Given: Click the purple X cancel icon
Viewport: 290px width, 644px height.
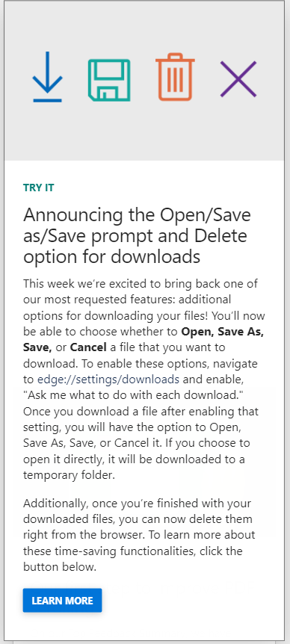Looking at the screenshot, I should 238,79.
